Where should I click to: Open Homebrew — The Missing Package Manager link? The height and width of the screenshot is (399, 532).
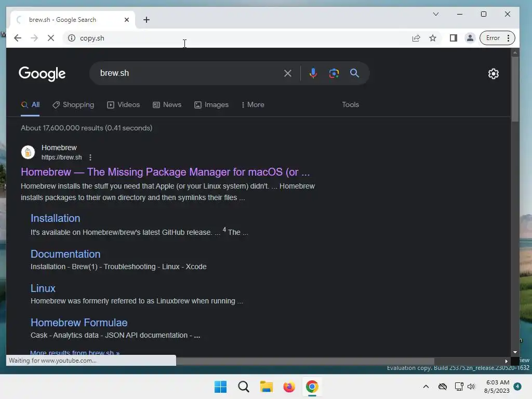(165, 172)
